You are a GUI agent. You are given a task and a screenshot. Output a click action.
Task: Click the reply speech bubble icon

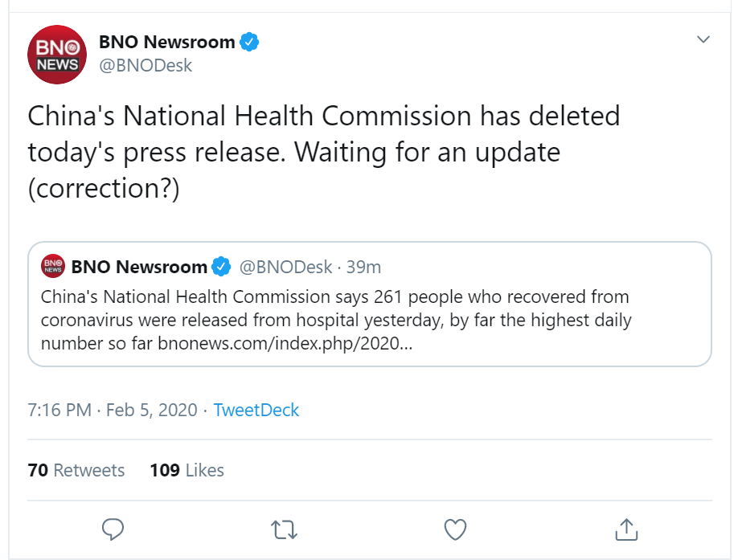click(113, 529)
